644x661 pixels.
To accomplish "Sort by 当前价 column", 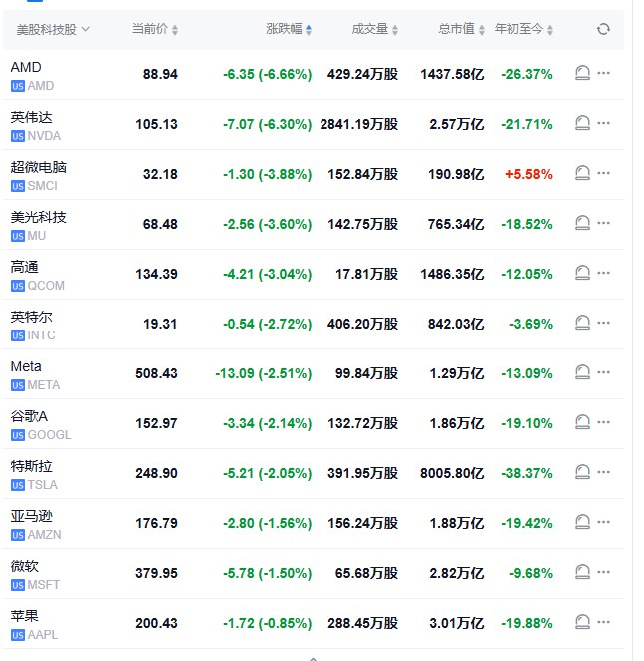I will point(154,29).
